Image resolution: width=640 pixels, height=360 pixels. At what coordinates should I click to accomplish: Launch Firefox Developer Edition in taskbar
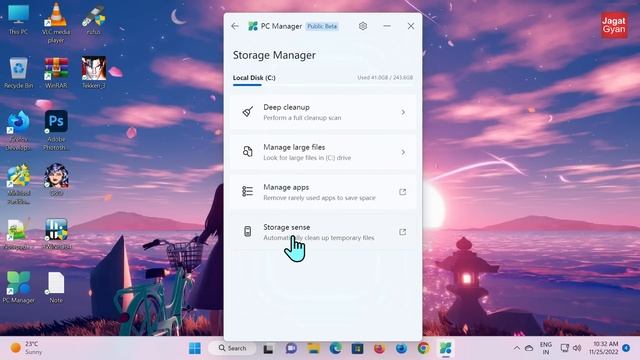pyautogui.click(x=402, y=348)
